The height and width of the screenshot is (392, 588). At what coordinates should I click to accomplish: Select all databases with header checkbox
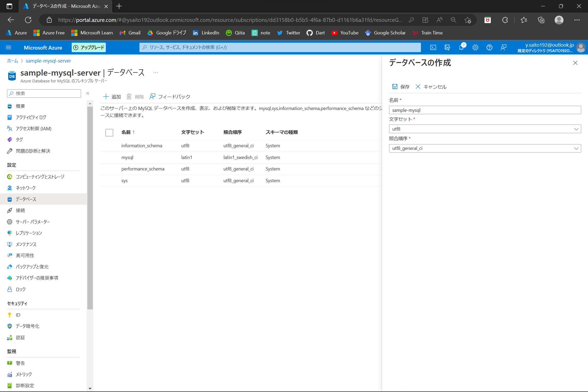click(x=109, y=132)
